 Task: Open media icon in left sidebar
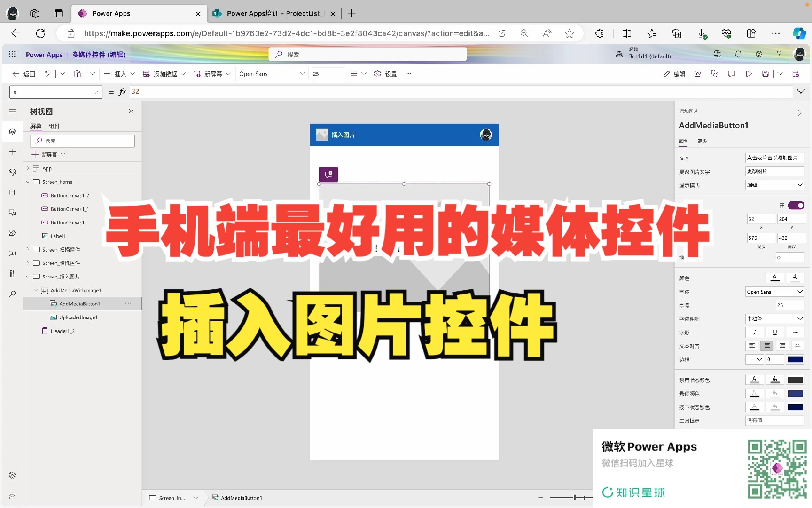click(x=12, y=213)
